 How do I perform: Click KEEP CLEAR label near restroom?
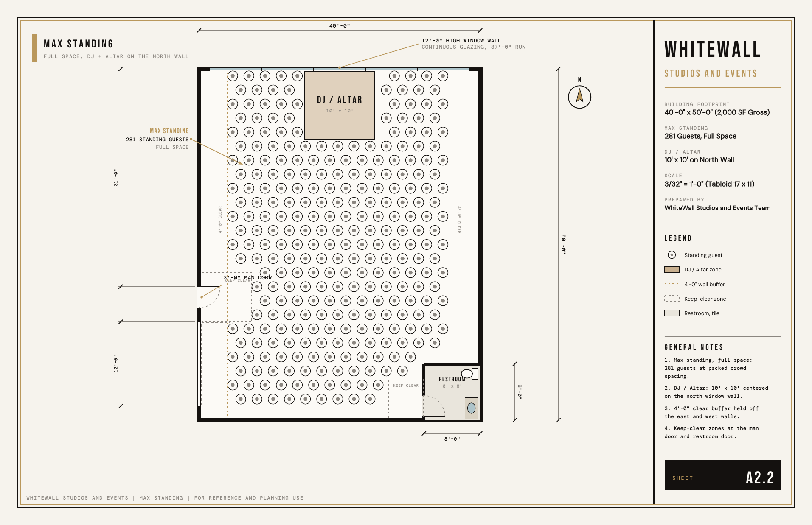[x=406, y=385]
